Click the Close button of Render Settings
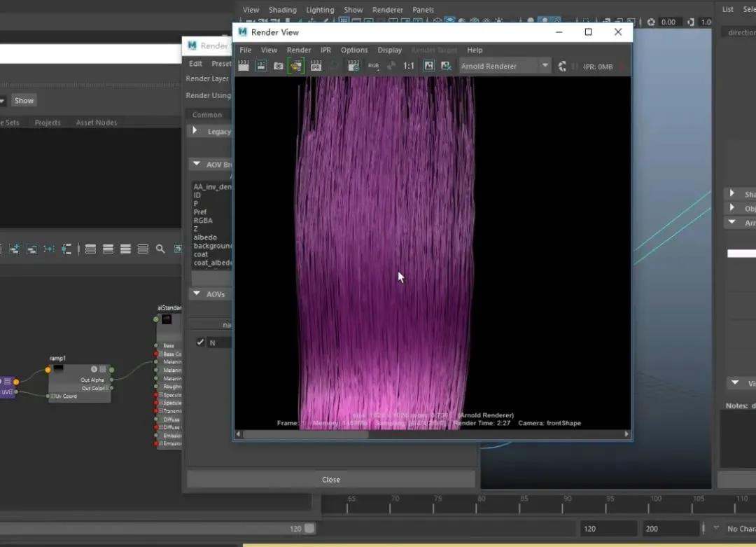Image resolution: width=756 pixels, height=547 pixels. pyautogui.click(x=330, y=480)
